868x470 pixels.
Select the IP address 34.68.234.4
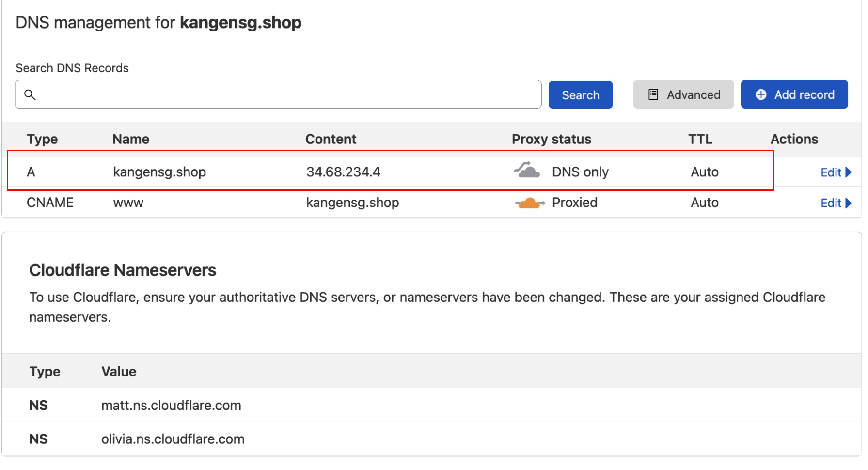(343, 172)
